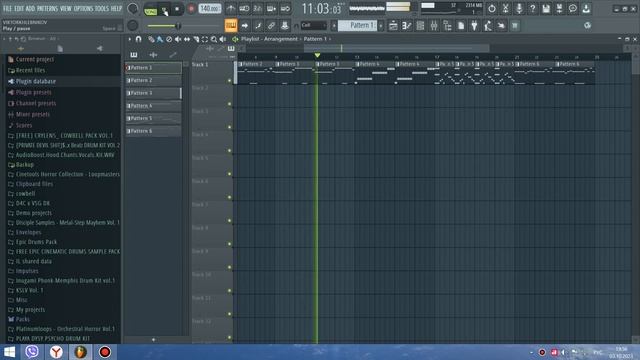The image size is (640, 360).
Task: Select the magnifier zoom tool
Action: click(x=214, y=39)
